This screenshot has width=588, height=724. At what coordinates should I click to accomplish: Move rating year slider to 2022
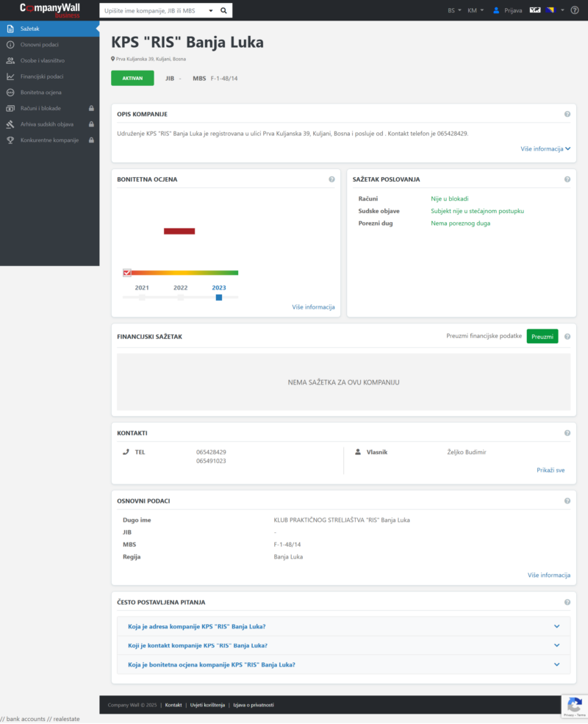tap(181, 298)
